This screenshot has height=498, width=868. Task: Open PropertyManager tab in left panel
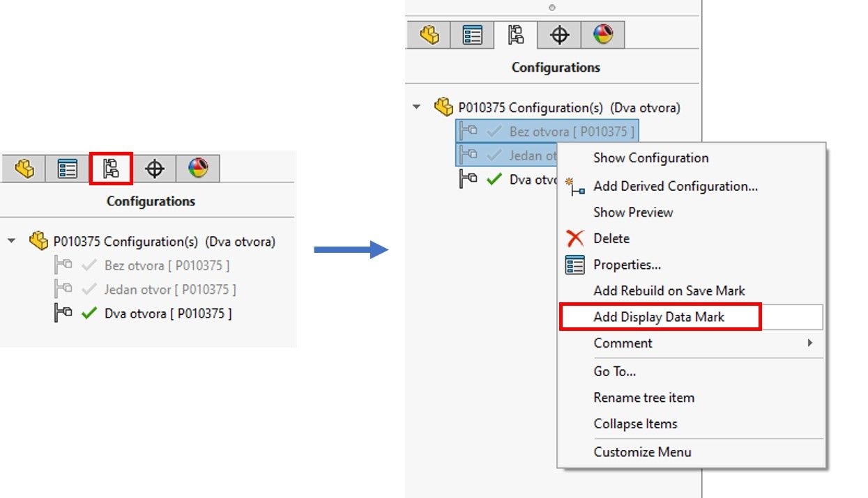(x=68, y=169)
